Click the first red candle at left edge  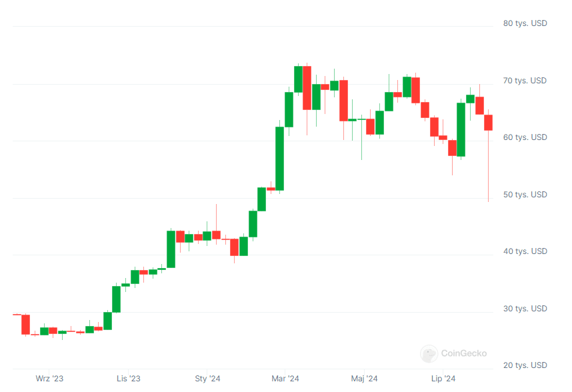coord(25,324)
